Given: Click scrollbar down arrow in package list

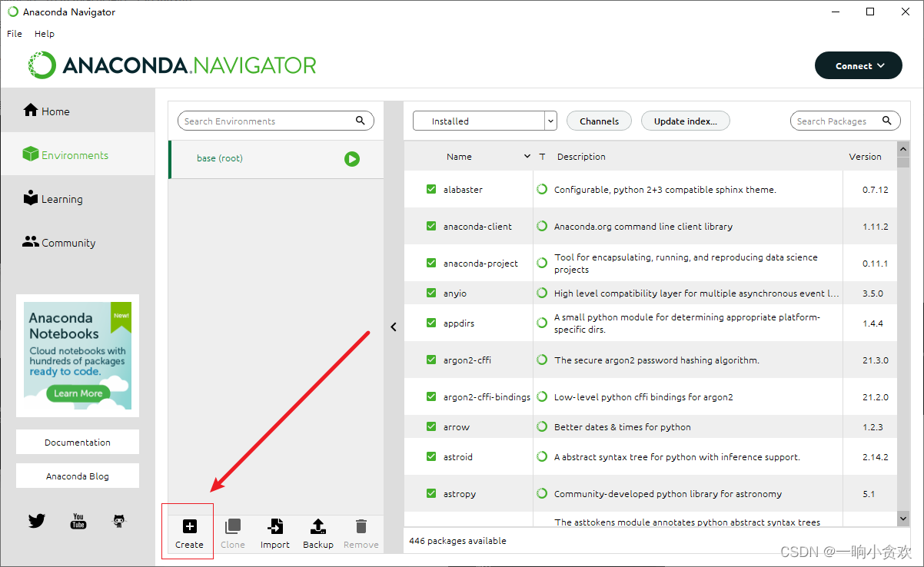Looking at the screenshot, I should click(x=903, y=519).
